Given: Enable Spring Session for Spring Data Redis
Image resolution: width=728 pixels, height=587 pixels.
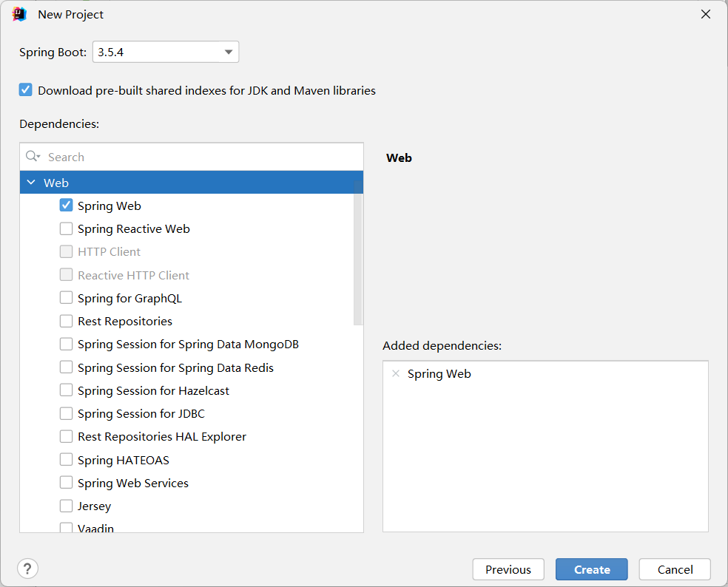Looking at the screenshot, I should point(67,367).
